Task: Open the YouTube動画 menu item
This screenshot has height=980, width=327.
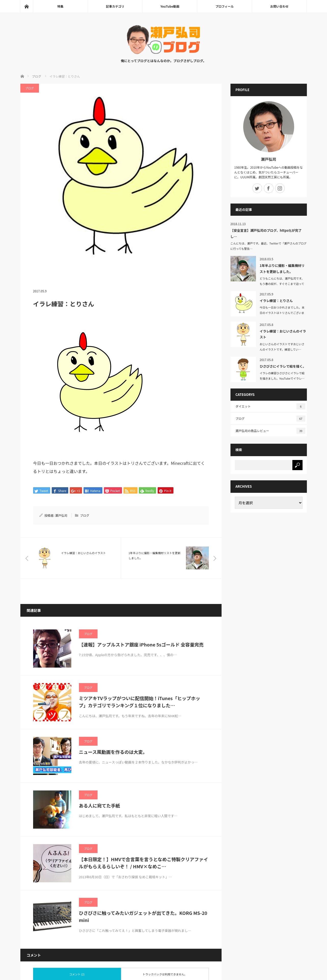Action: point(170,6)
